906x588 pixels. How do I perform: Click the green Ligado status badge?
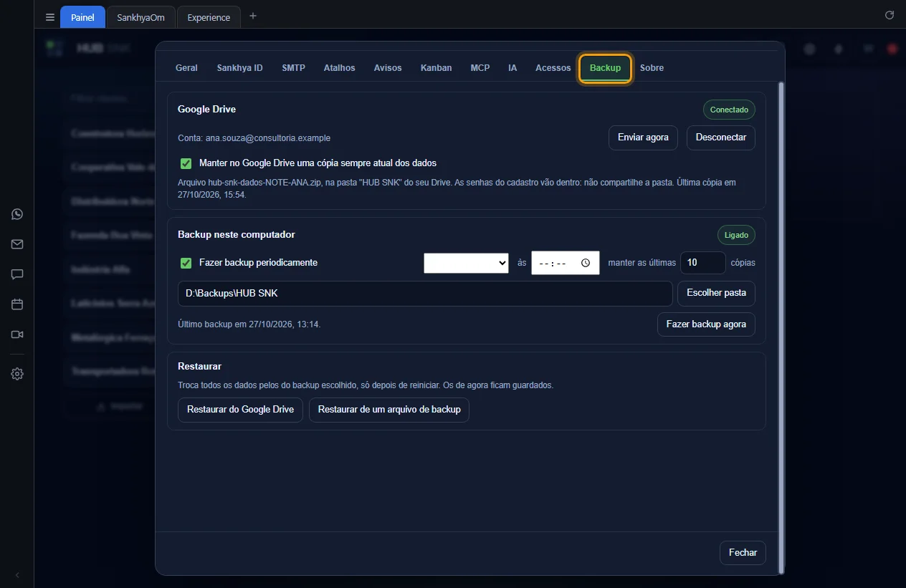[736, 235]
